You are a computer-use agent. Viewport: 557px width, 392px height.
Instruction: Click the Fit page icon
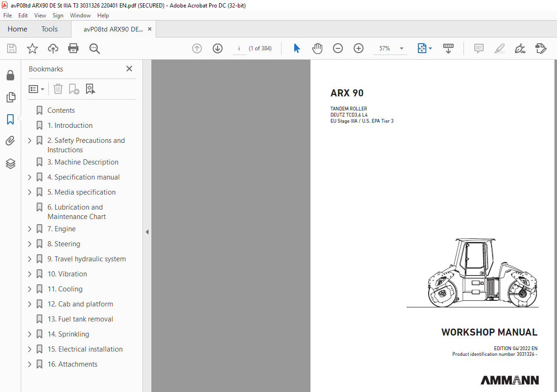[x=422, y=48]
